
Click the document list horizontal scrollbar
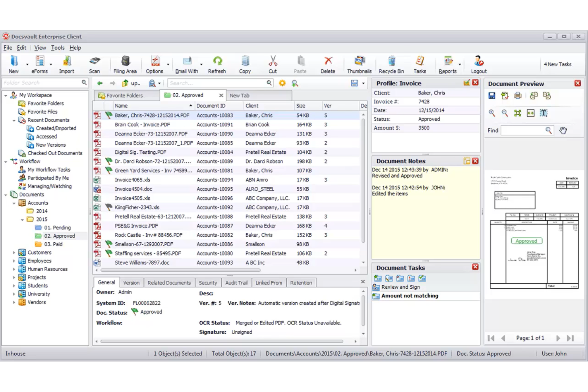click(x=181, y=270)
